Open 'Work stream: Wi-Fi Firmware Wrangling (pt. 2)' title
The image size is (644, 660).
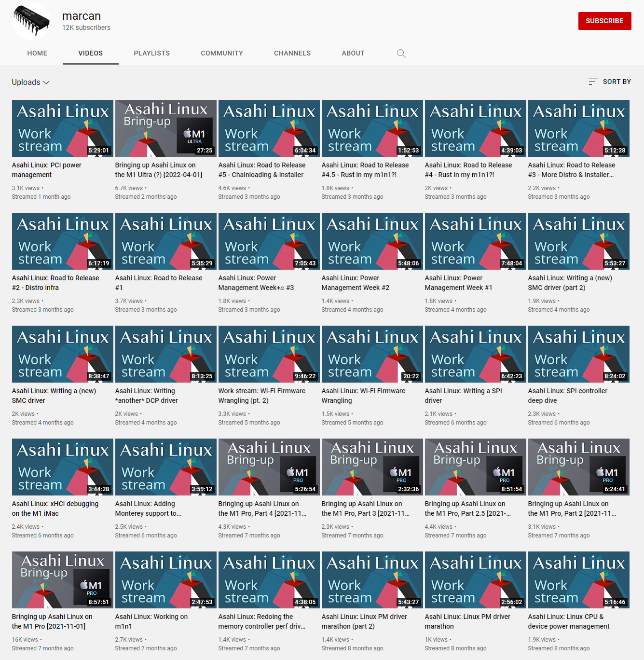pyautogui.click(x=262, y=396)
